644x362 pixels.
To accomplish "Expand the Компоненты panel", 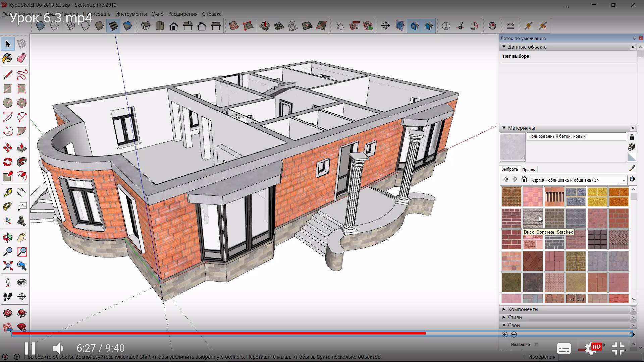I will pos(504,309).
